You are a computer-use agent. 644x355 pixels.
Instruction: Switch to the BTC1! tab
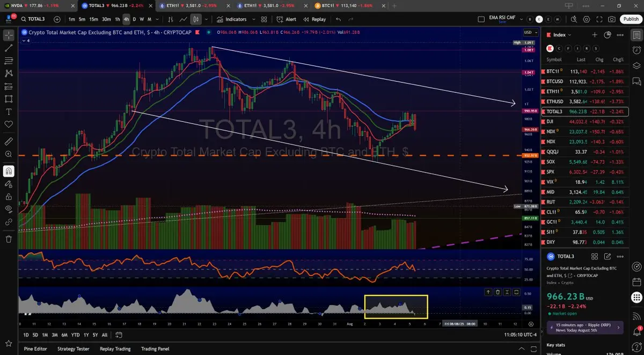pyautogui.click(x=349, y=5)
